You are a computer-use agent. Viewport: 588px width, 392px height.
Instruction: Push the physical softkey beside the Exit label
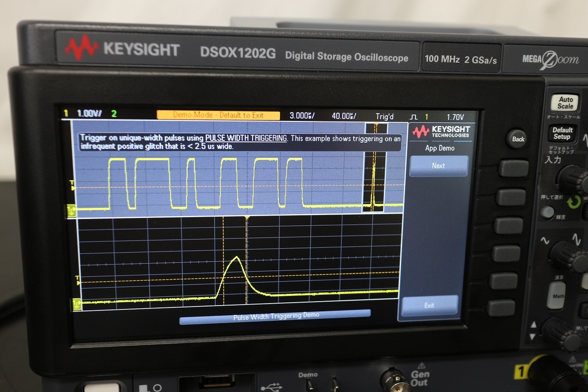(x=501, y=307)
